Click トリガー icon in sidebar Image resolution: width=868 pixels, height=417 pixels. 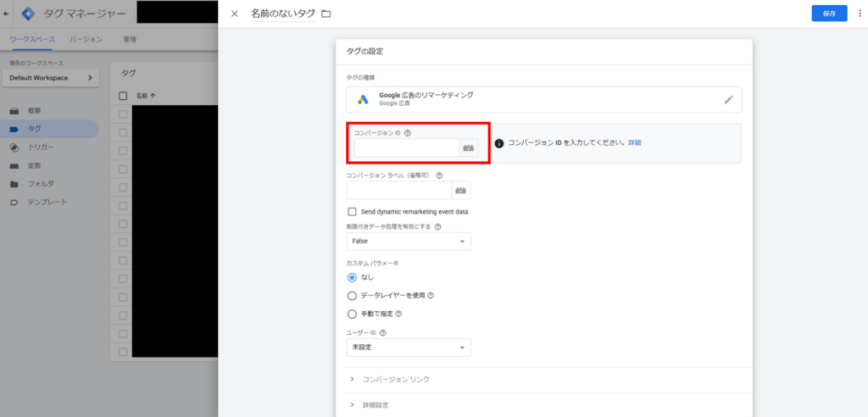[14, 147]
